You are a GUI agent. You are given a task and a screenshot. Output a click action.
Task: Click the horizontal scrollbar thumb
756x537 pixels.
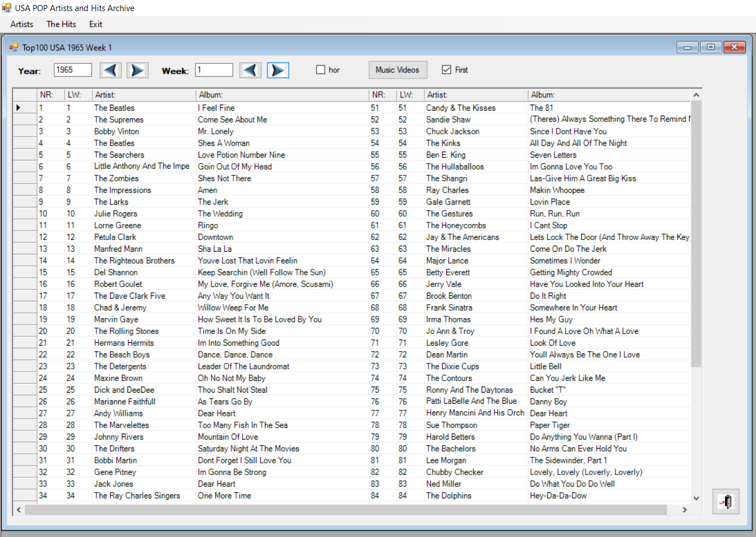345,509
